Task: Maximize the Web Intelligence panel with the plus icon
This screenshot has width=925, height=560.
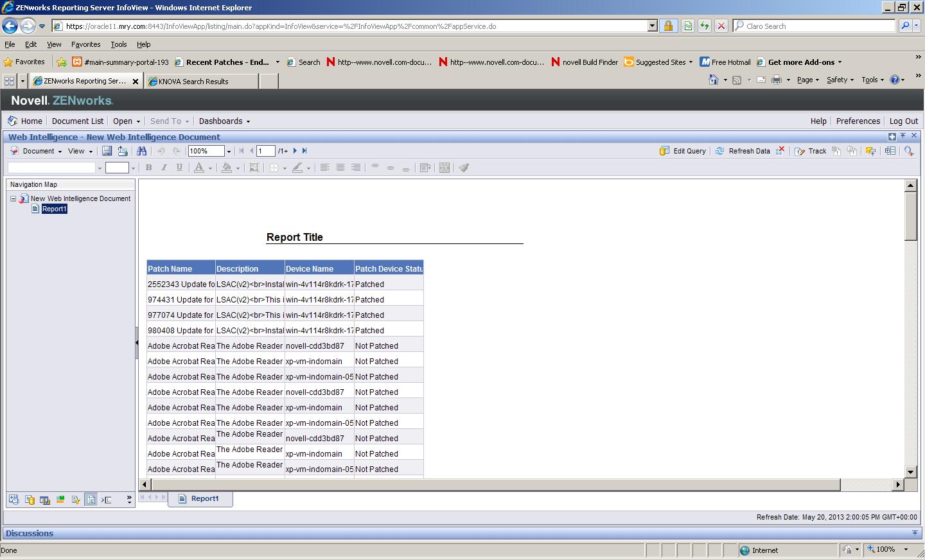Action: [892, 136]
